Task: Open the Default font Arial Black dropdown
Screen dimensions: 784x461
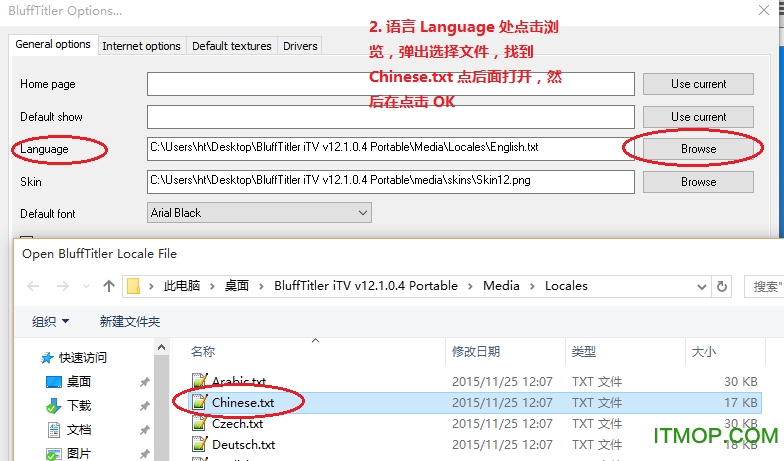Action: (x=259, y=213)
